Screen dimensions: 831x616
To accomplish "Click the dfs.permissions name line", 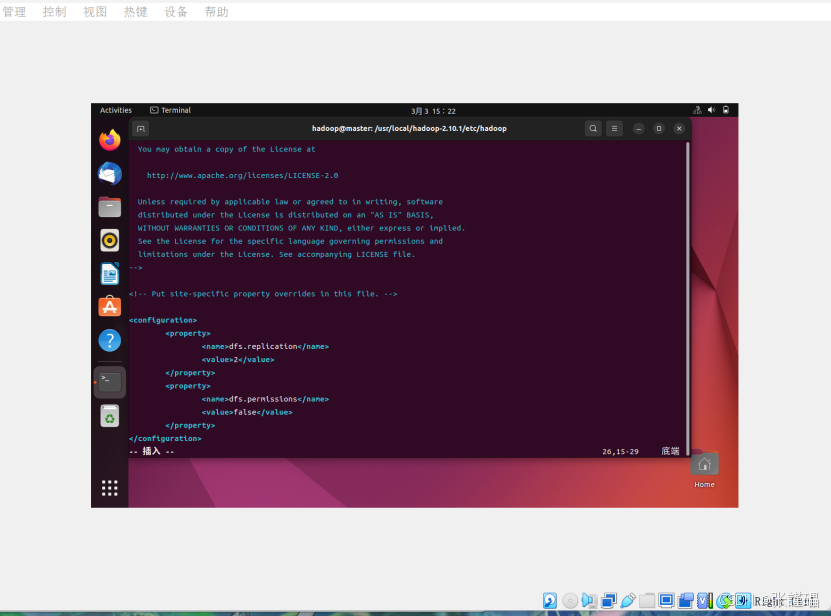I will click(x=265, y=399).
